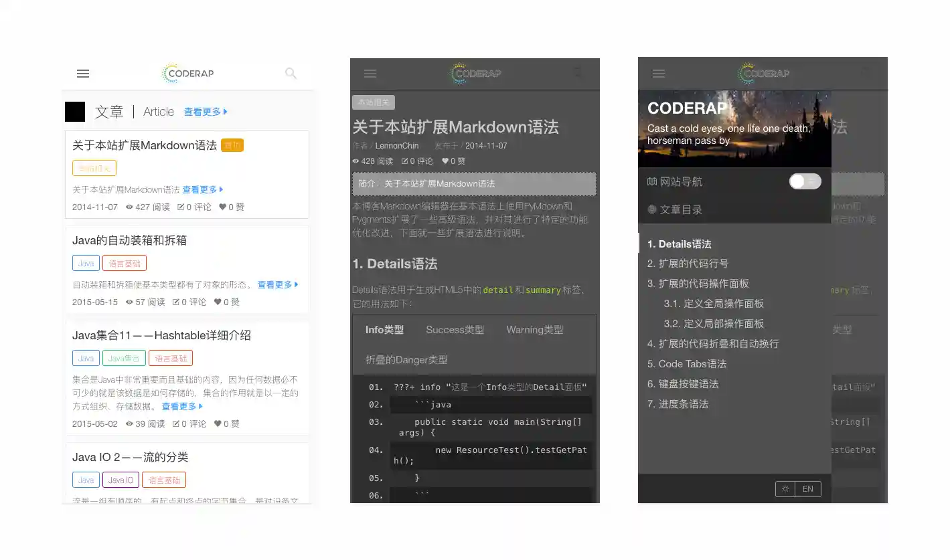Jump to 3.2. 定义局部操作面板
The width and height of the screenshot is (950, 560).
[714, 324]
